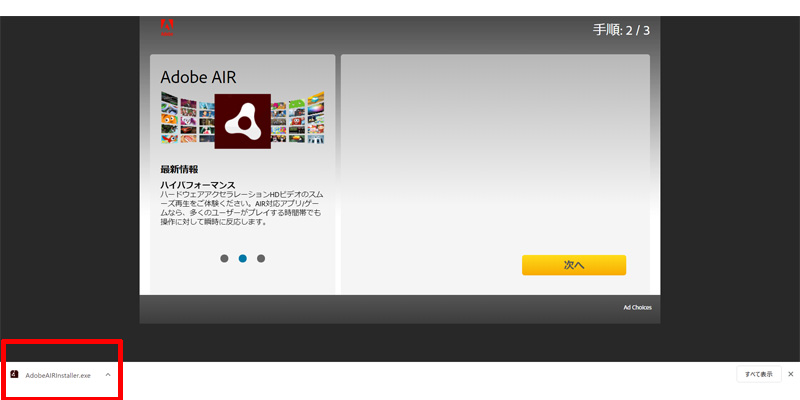The image size is (800, 400).
Task: Click the Adobe logo at top
Action: point(167,27)
